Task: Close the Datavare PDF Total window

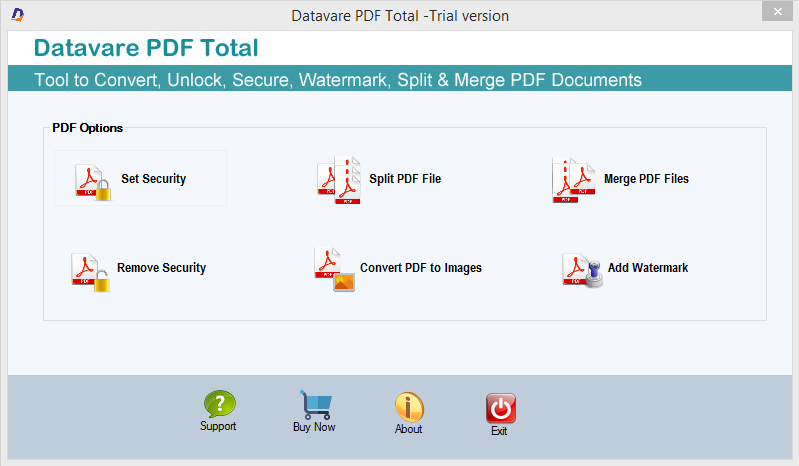Action: (777, 11)
